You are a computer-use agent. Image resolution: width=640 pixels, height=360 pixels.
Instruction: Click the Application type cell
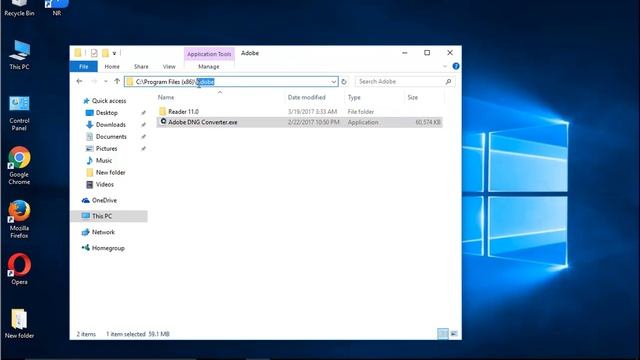click(x=363, y=122)
